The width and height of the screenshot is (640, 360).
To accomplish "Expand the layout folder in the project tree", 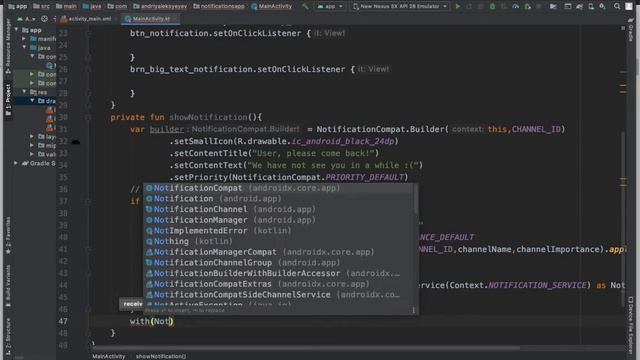I will [x=32, y=136].
